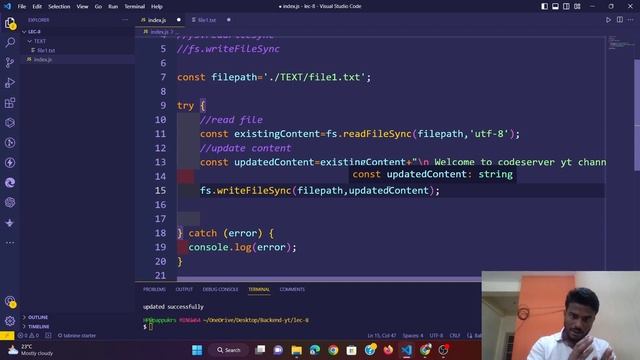Screen dimensions: 640x360
Task: Open the Manage gear menu
Action: point(10,321)
